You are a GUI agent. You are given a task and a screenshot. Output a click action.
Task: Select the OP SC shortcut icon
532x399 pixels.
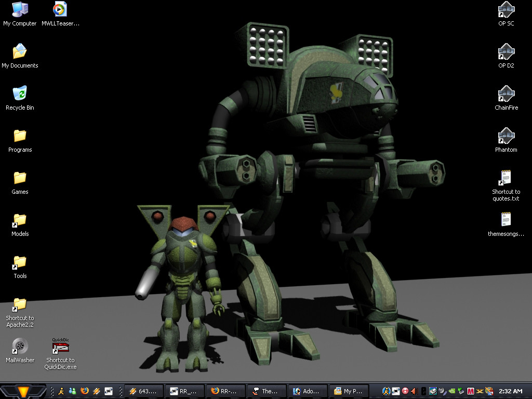click(506, 14)
